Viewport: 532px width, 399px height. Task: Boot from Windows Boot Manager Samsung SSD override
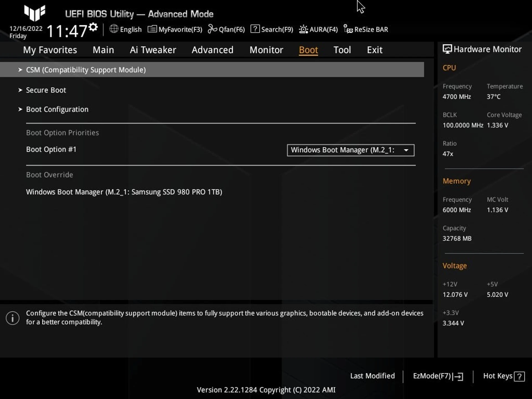point(124,192)
